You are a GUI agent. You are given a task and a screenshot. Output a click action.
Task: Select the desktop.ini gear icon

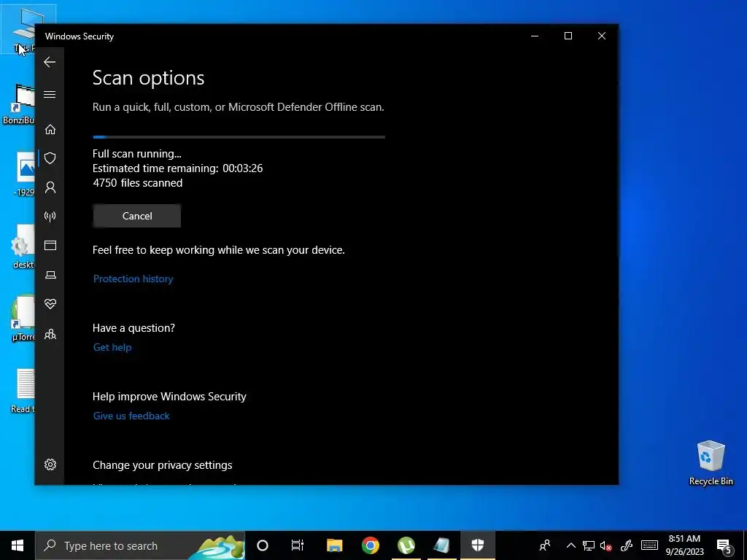point(23,246)
